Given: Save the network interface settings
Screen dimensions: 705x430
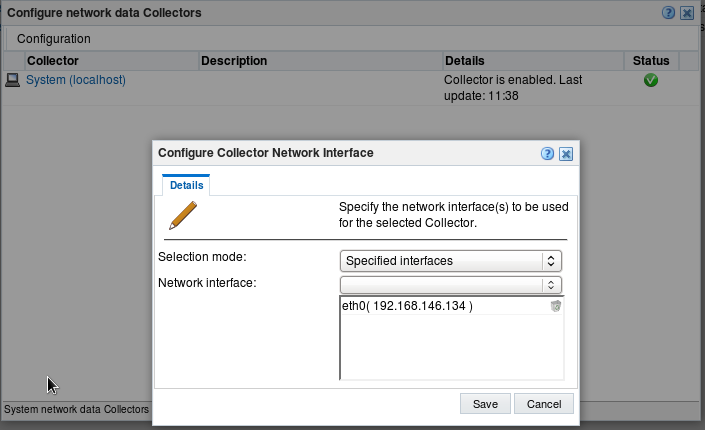Looking at the screenshot, I should 485,404.
